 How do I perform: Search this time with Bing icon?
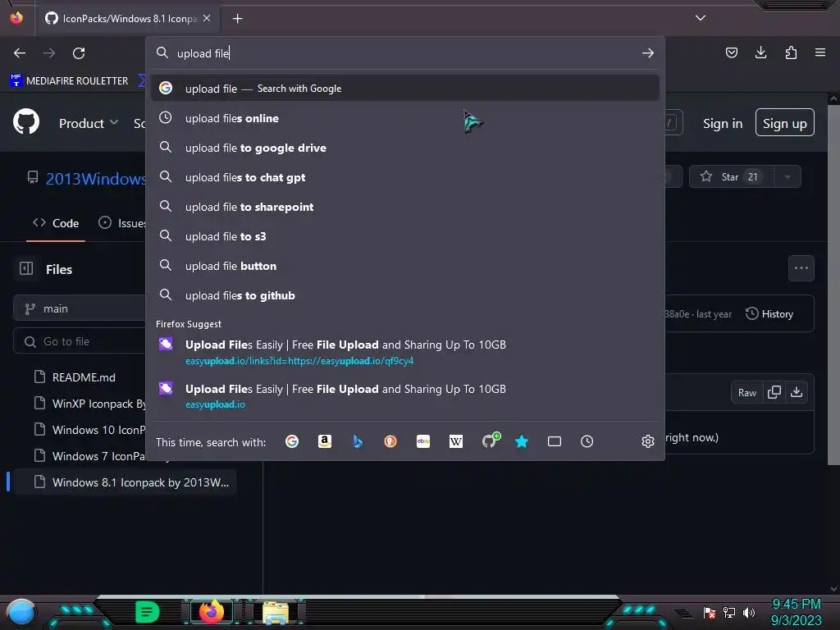click(358, 441)
